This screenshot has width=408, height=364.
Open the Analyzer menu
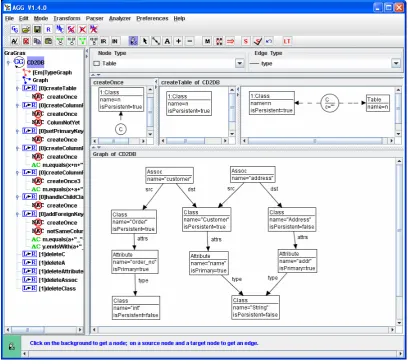click(x=120, y=18)
